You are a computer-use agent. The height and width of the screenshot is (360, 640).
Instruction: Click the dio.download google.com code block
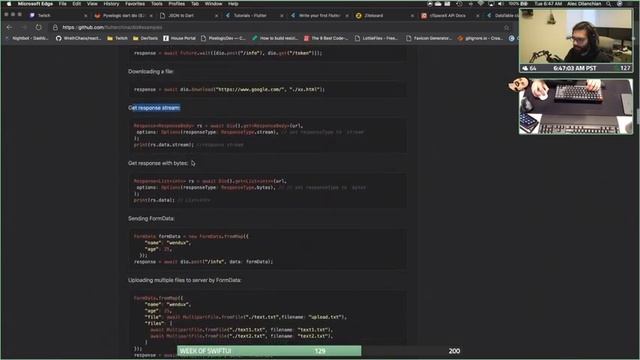tap(267, 89)
